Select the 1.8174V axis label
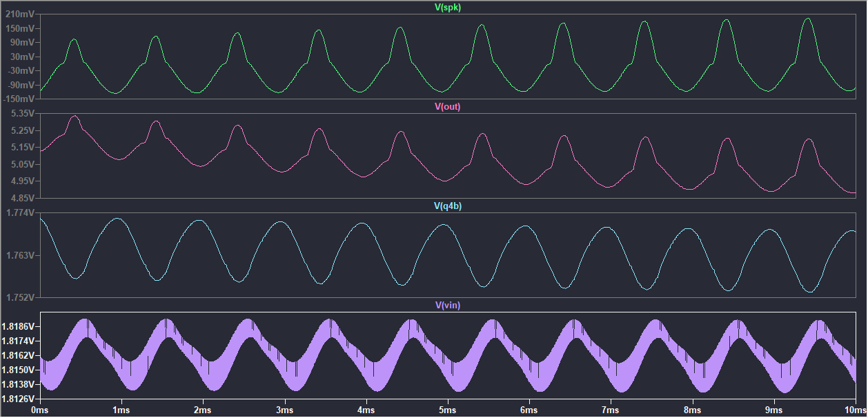 (19, 341)
